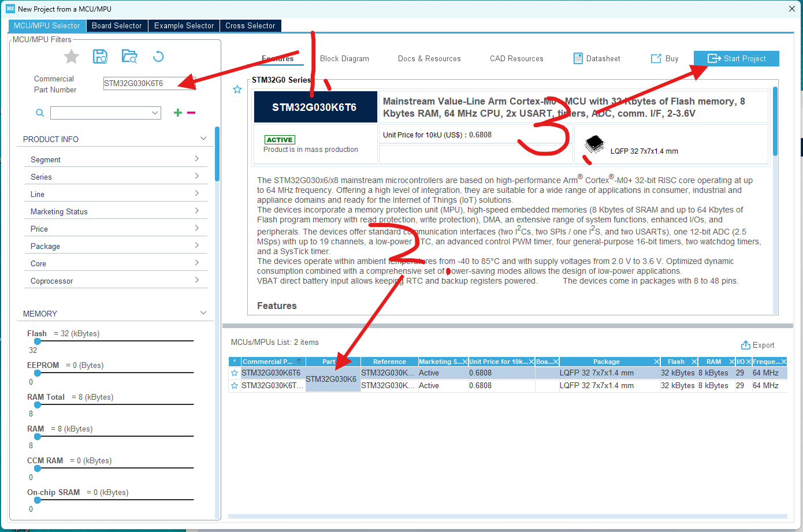Favorite the STM32G030K6T6 detail with its star
Viewport: 803px width, 532px height.
(237, 90)
